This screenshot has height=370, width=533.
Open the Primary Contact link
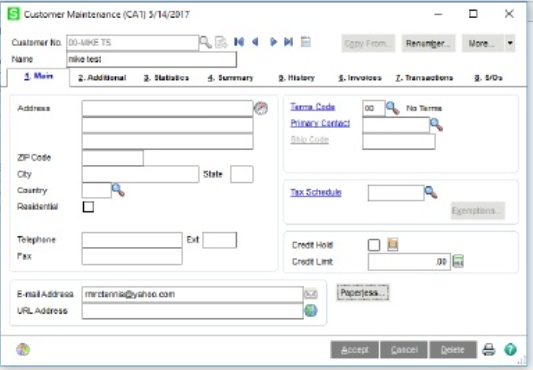point(320,123)
